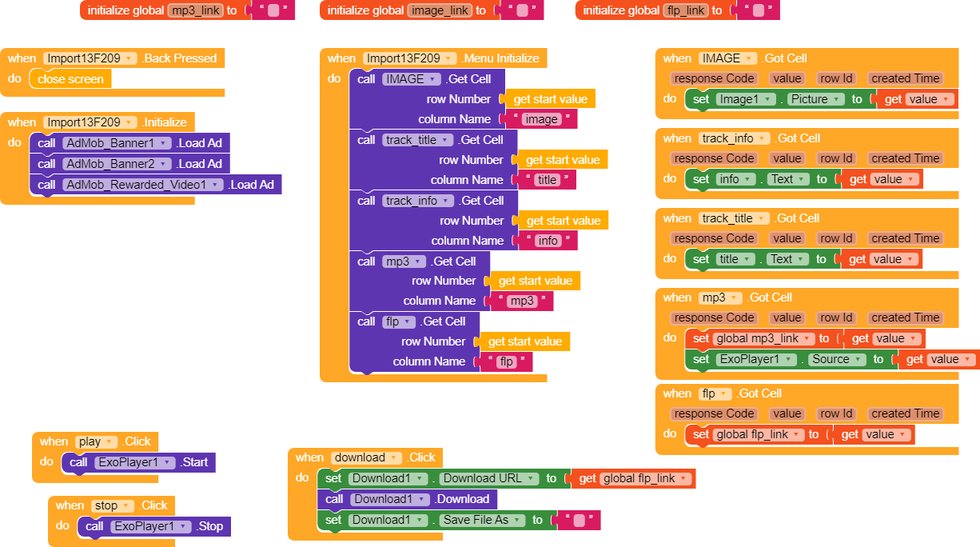This screenshot has height=547, width=980.
Task: Select the ExoPlayer1 .Start call block
Action: [x=138, y=462]
